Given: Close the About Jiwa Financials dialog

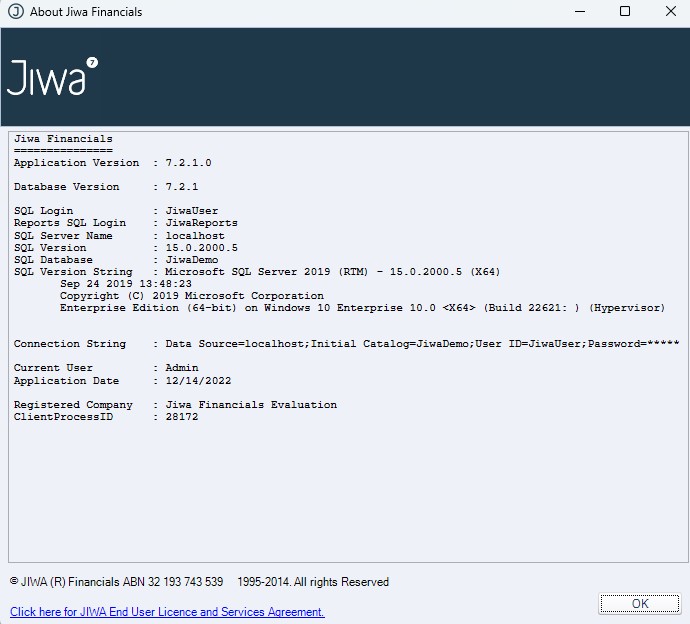Looking at the screenshot, I should click(670, 12).
